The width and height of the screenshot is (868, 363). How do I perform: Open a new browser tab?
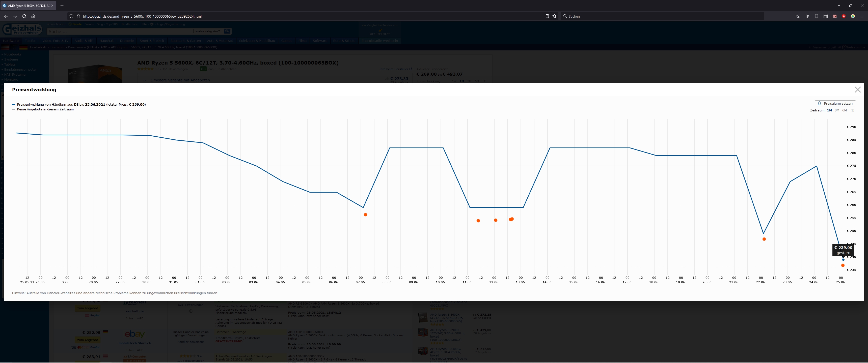click(62, 6)
